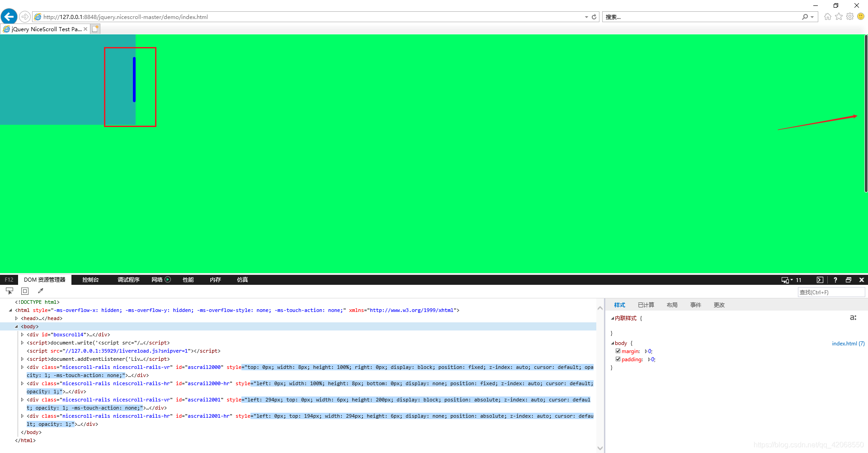The image size is (868, 453).
Task: Toggle the console panel icon in F12 bar
Action: click(x=820, y=280)
